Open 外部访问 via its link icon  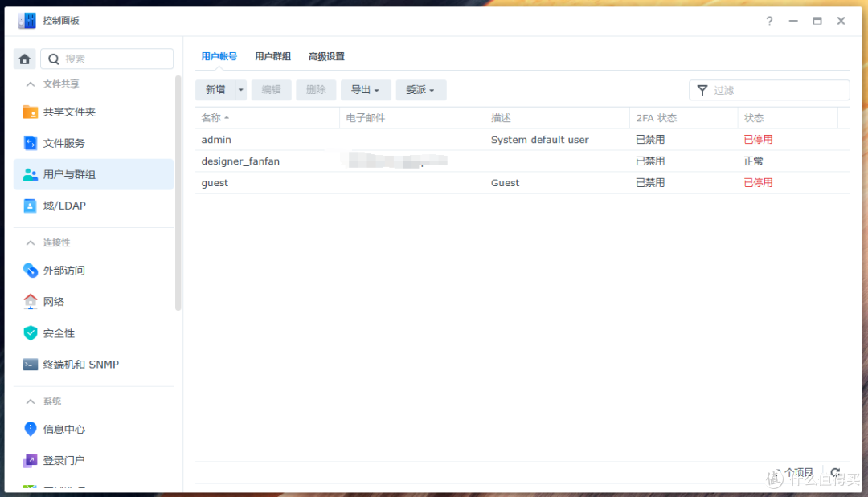pos(30,271)
